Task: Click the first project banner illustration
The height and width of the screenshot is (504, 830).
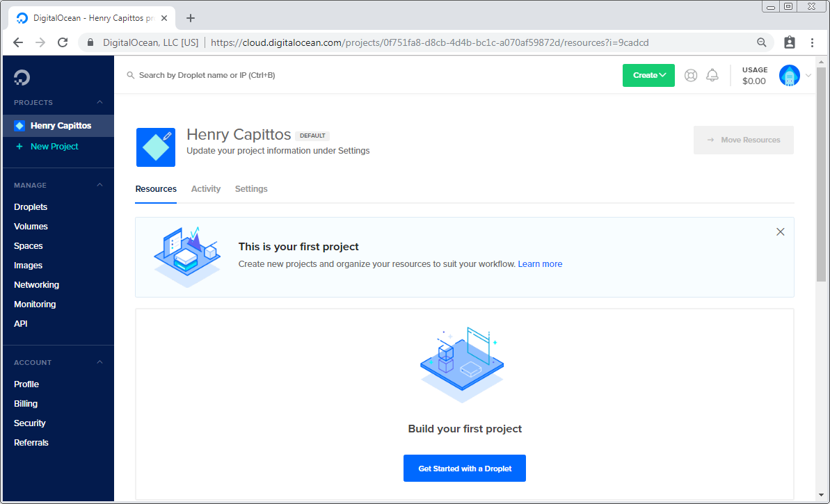Action: coord(187,257)
